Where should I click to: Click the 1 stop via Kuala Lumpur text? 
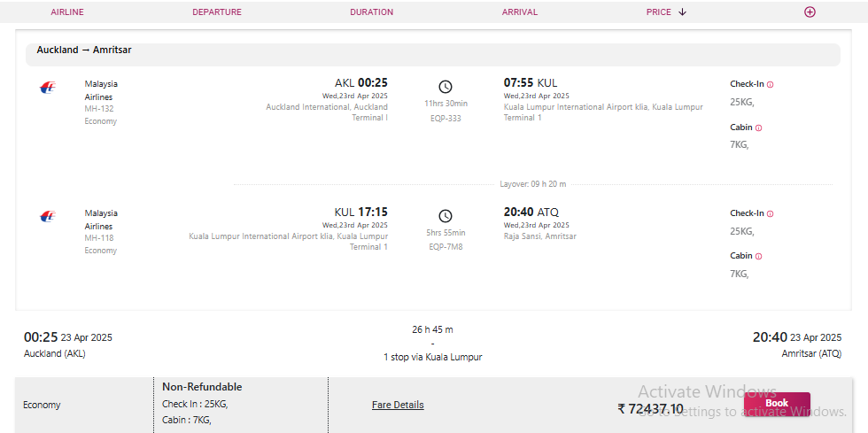coord(432,357)
